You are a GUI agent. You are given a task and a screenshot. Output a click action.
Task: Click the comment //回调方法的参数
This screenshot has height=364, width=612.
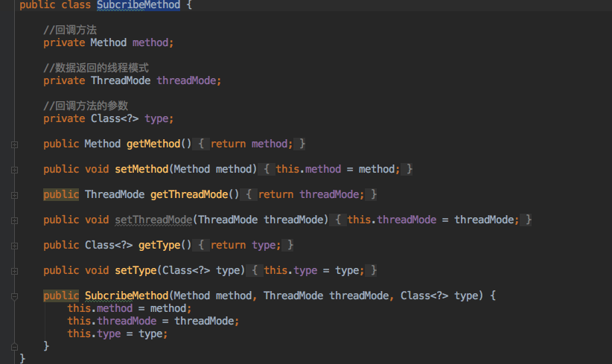click(x=86, y=106)
